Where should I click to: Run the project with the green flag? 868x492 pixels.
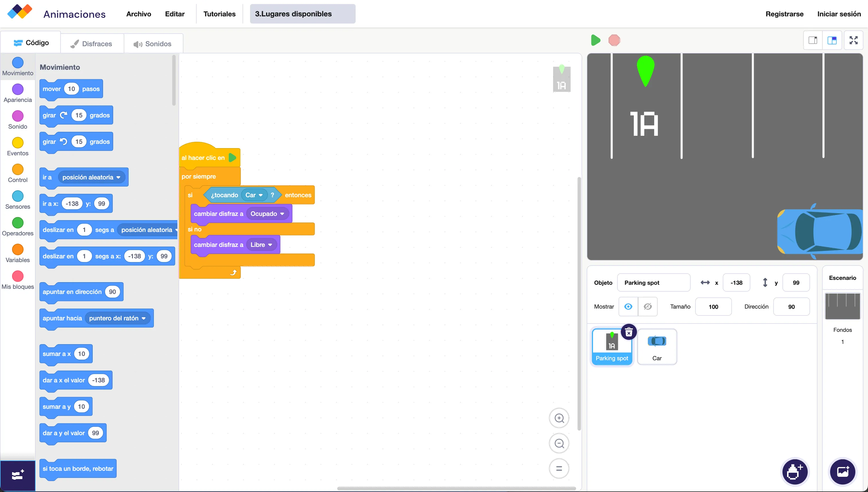point(595,40)
